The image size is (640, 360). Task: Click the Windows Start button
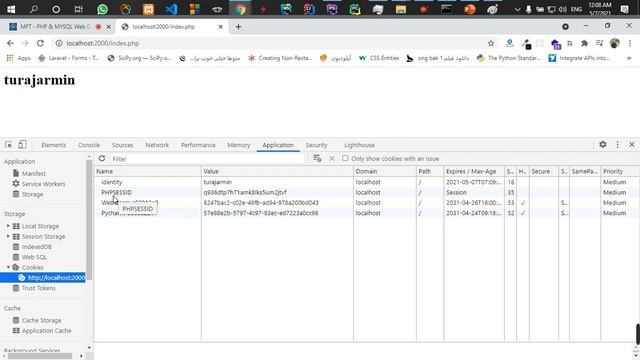[x=11, y=9]
